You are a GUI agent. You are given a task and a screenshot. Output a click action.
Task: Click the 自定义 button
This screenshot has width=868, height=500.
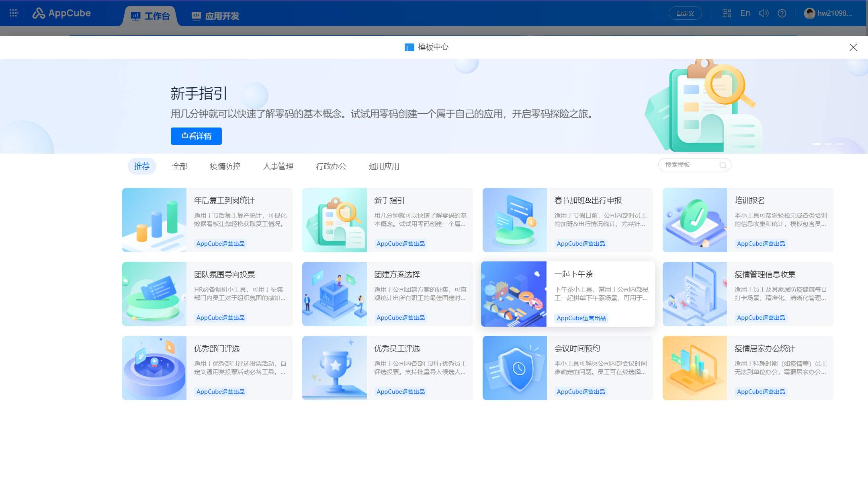685,13
